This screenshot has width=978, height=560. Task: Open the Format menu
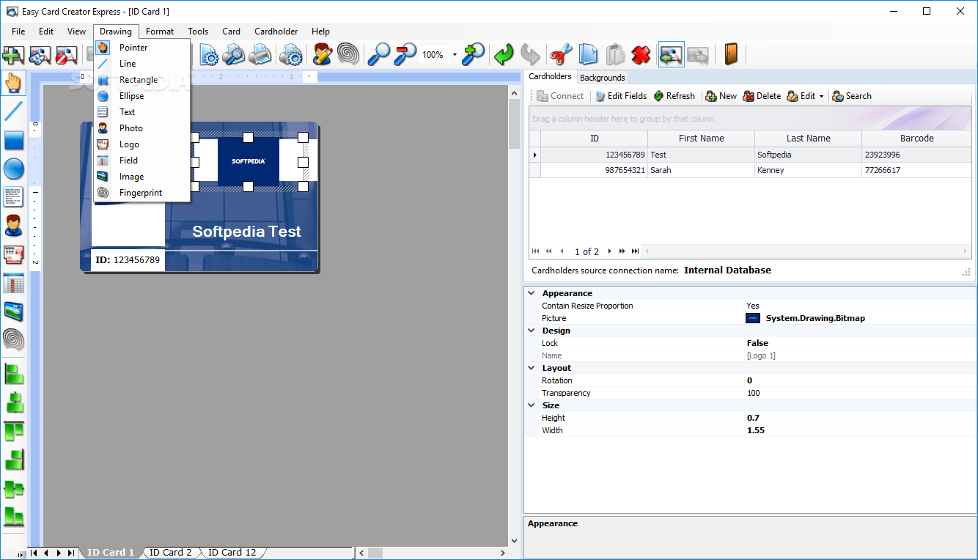(x=160, y=32)
